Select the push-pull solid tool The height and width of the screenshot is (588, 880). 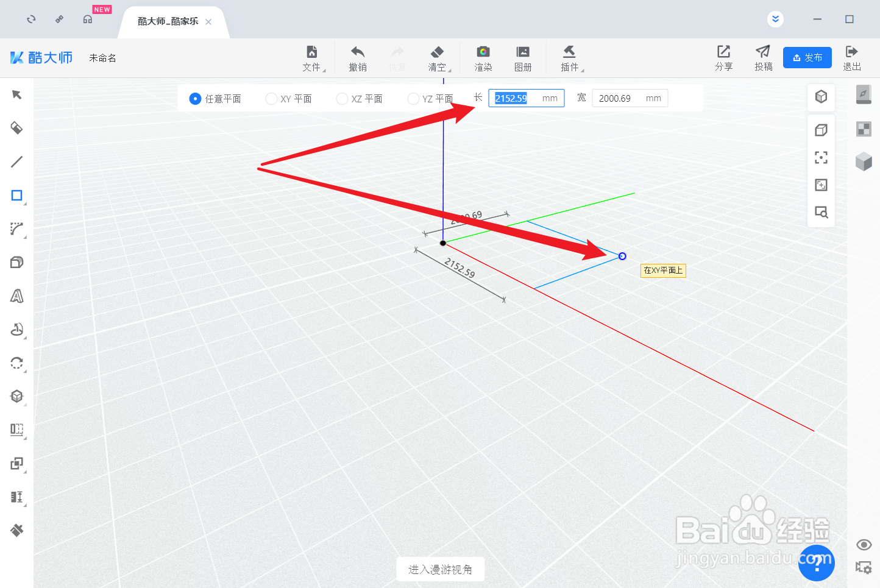click(16, 262)
